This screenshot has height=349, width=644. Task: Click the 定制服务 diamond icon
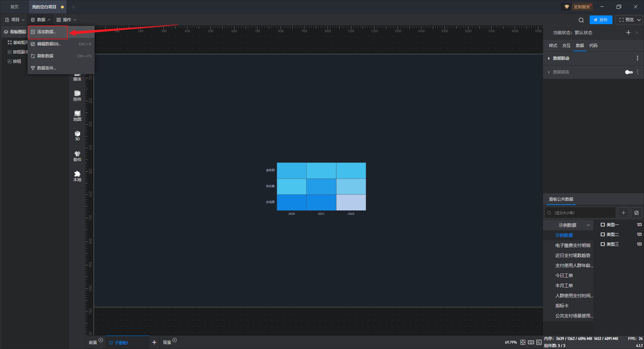(567, 7)
